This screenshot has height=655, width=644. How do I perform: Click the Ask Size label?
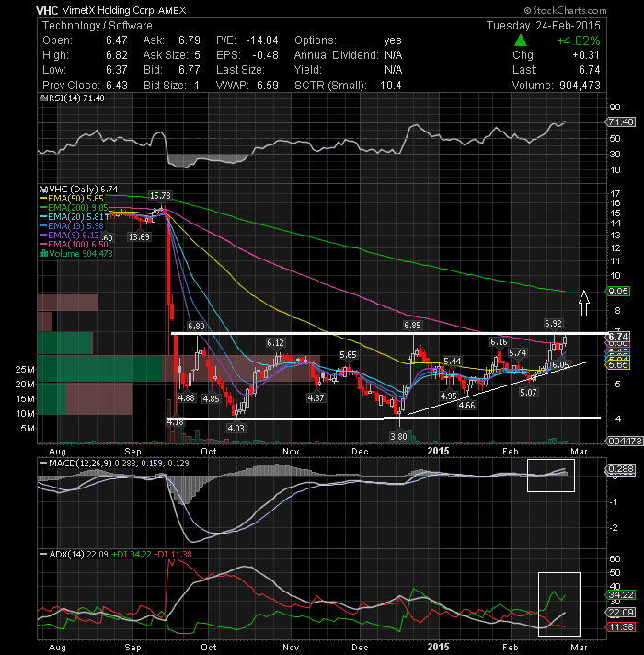click(x=166, y=54)
